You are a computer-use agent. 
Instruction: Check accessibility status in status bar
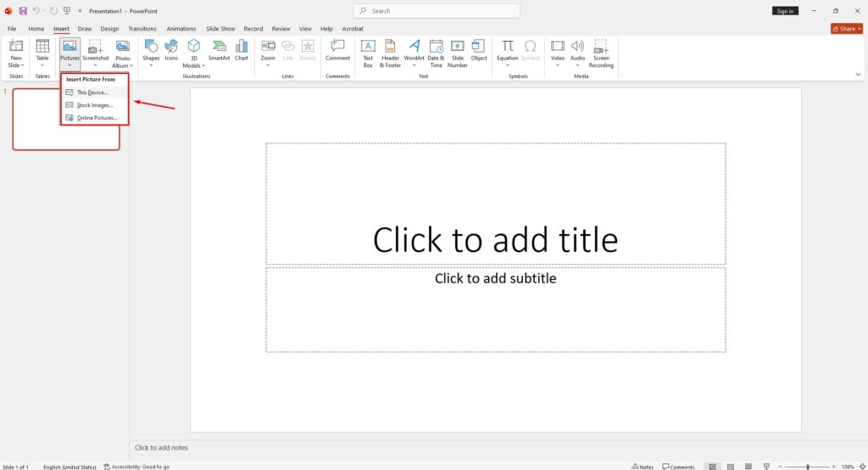pyautogui.click(x=136, y=467)
